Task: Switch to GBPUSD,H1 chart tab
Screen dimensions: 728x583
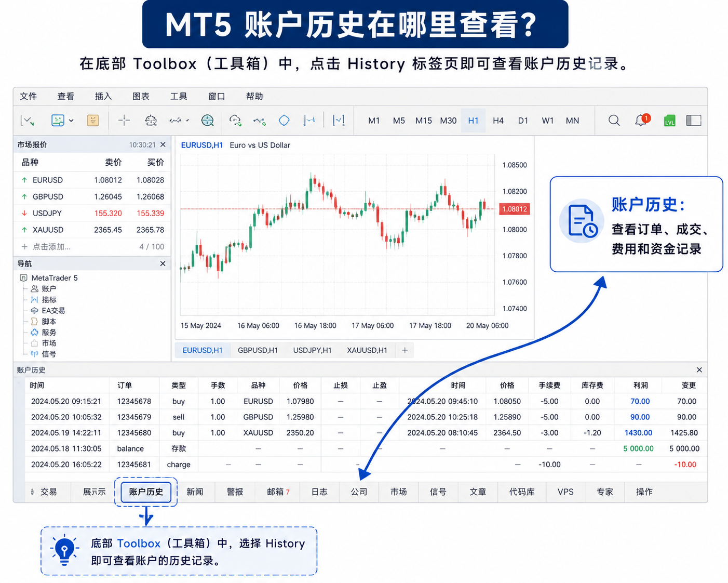Action: [258, 350]
